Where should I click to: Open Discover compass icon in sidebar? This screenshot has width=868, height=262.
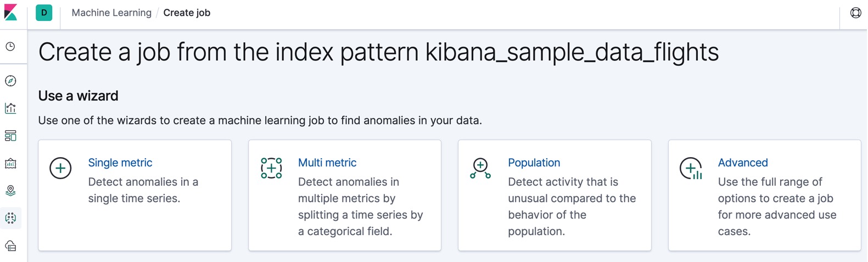pyautogui.click(x=10, y=81)
